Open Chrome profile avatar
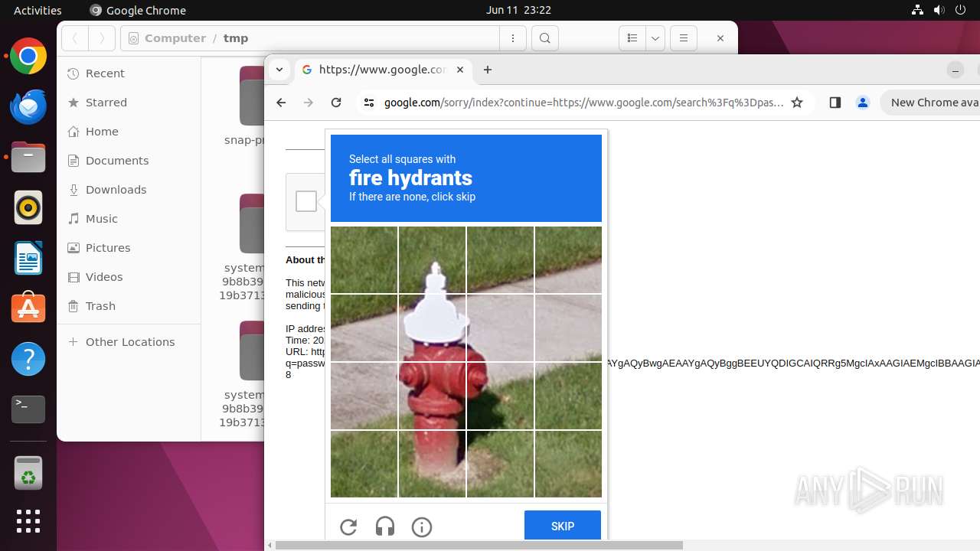This screenshot has width=980, height=551. coord(863,103)
